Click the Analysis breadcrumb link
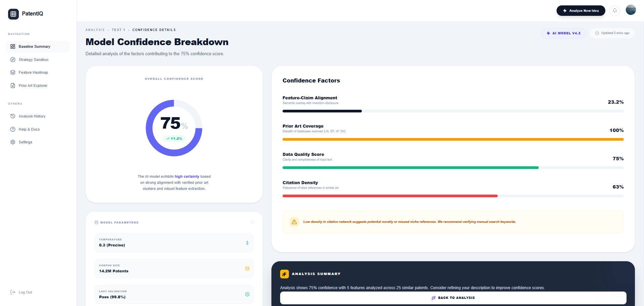Viewport: 644px width, 306px height. coord(95,30)
